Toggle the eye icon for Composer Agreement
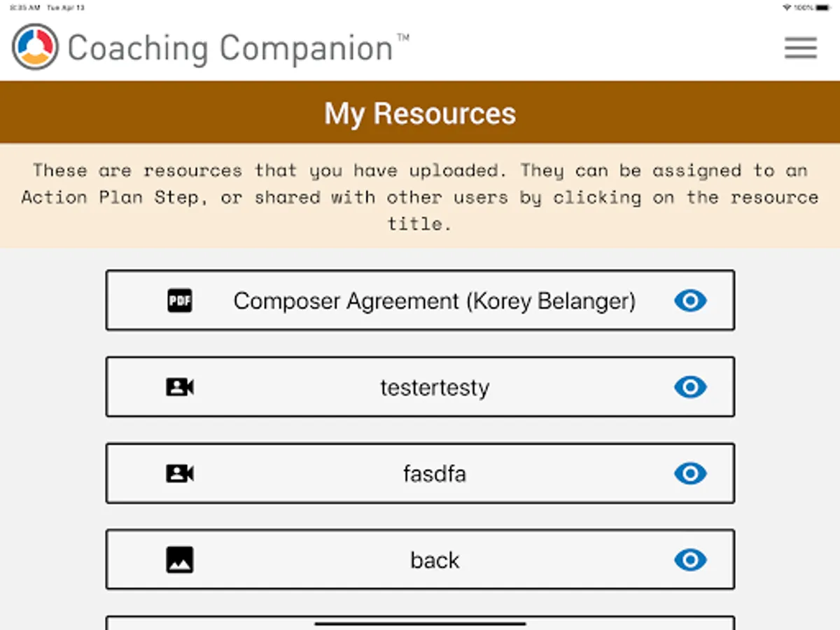 (690, 301)
